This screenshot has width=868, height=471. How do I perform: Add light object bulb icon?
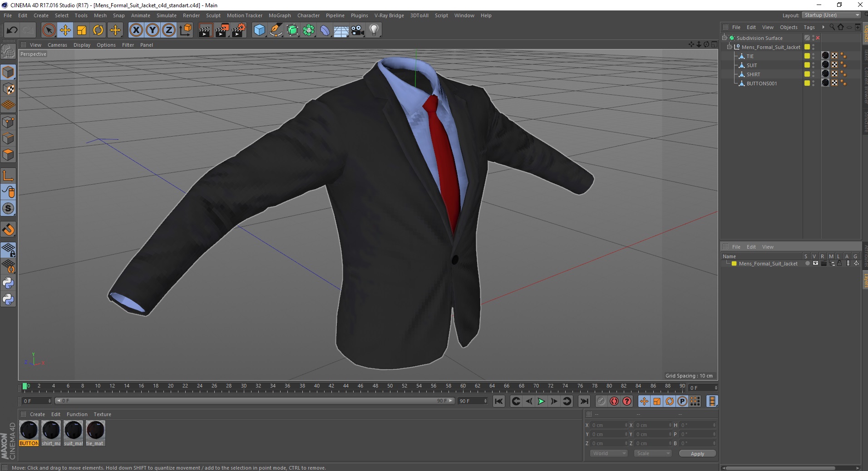pos(374,30)
